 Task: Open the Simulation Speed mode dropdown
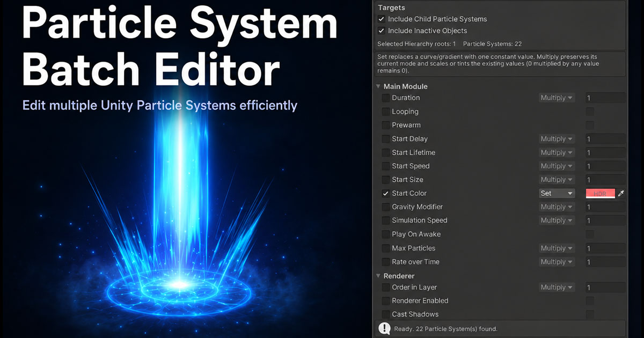557,221
